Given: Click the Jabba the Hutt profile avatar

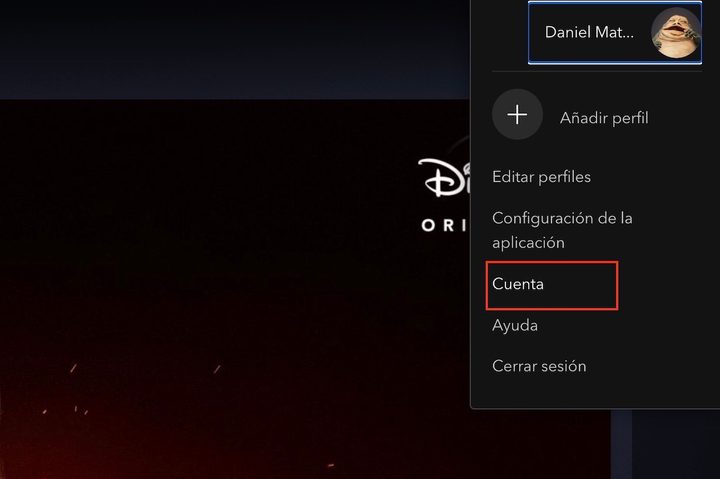Looking at the screenshot, I should [x=676, y=33].
